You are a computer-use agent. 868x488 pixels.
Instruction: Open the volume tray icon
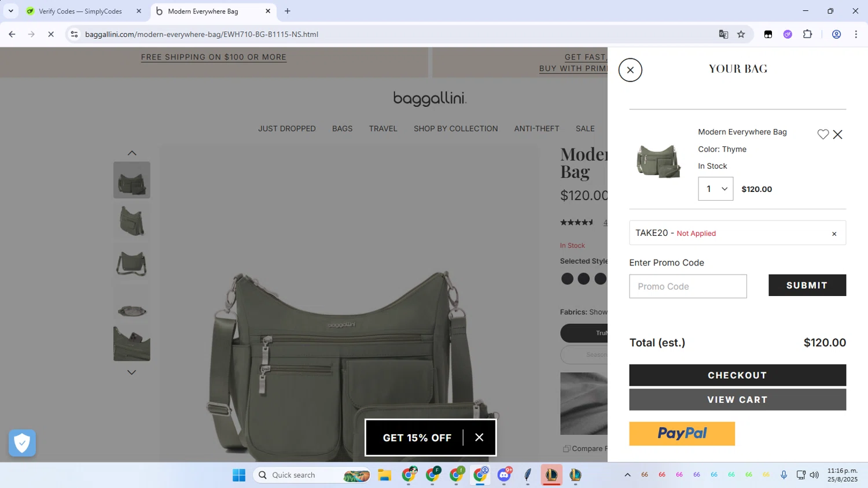pyautogui.click(x=814, y=475)
